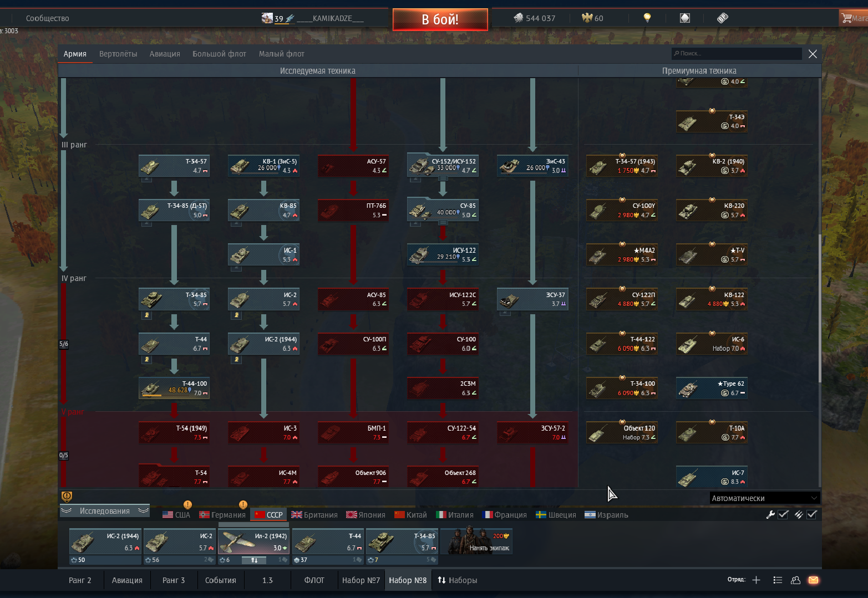Select the КВ-1 (ЗиС-5) vehicle card
Viewport: 868px width, 598px height.
[x=263, y=166]
